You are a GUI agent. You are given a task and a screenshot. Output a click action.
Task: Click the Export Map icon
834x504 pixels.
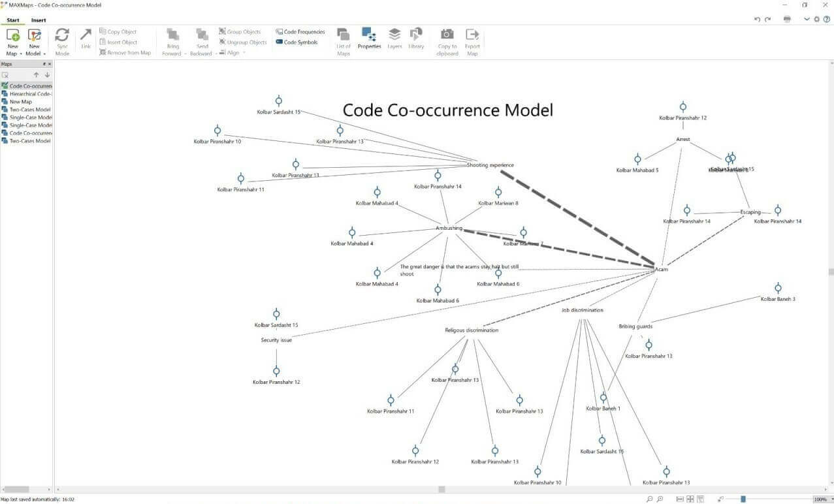pyautogui.click(x=472, y=35)
